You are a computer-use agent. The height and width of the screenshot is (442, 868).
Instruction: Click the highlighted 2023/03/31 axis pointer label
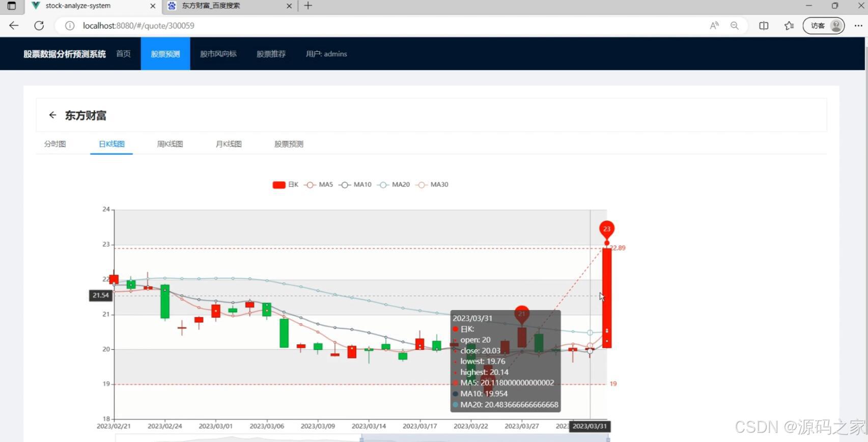coord(590,426)
